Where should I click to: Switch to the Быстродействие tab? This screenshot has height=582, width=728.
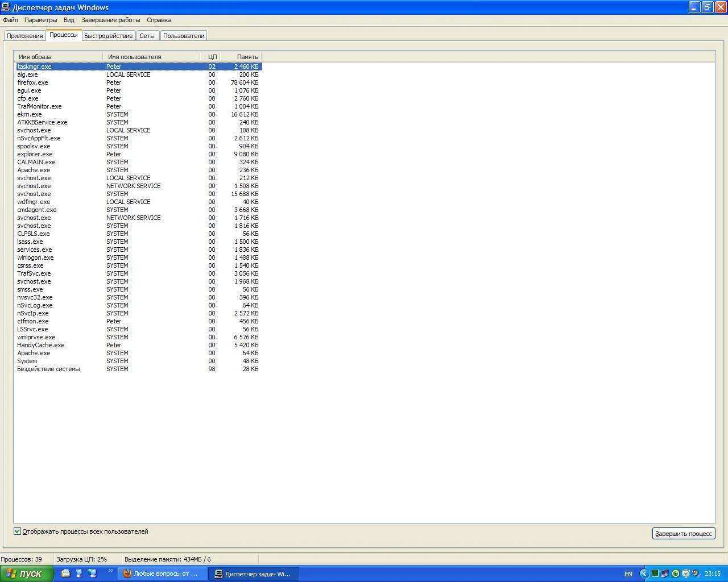108,36
